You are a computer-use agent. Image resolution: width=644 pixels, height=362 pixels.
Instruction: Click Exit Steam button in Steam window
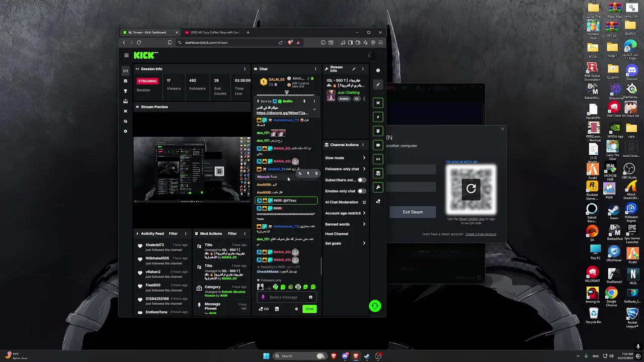[x=413, y=212]
